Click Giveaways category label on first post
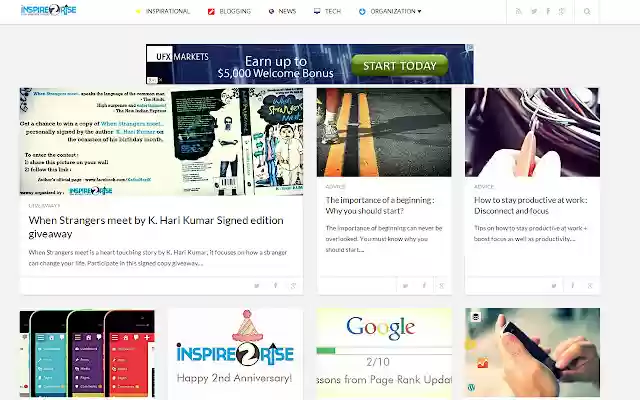This screenshot has height=400, width=640. [44, 205]
